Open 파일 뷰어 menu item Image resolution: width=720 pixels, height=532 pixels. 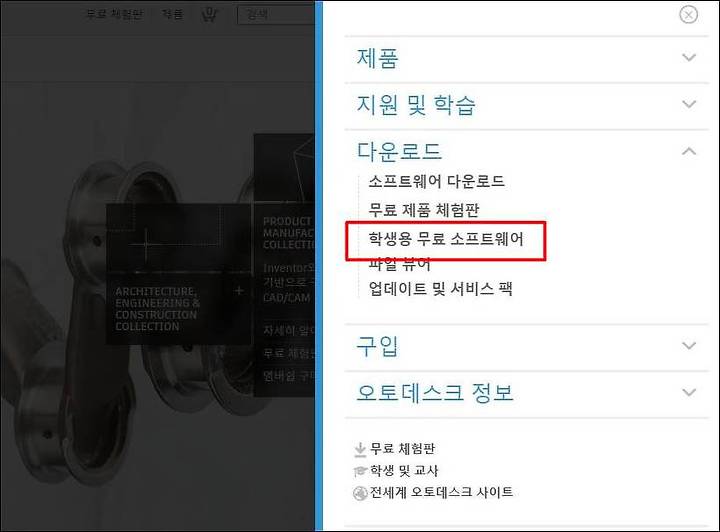pos(399,264)
